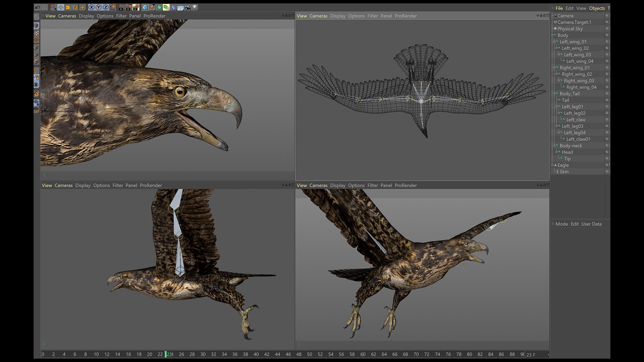Add a Light object
Screen dimensions: 644x362
[x=195, y=7]
